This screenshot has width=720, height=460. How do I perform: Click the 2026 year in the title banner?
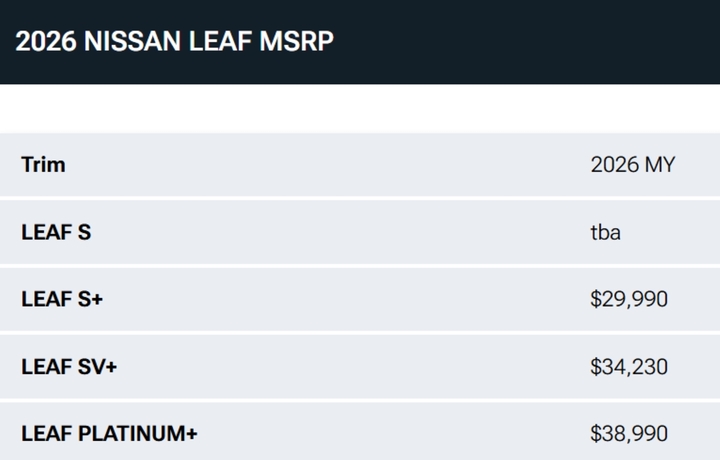[44, 42]
